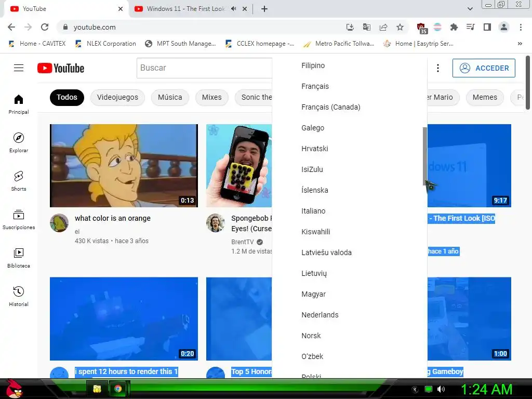Open volume speaker icon in system tray
The height and width of the screenshot is (399, 532).
[x=441, y=389]
